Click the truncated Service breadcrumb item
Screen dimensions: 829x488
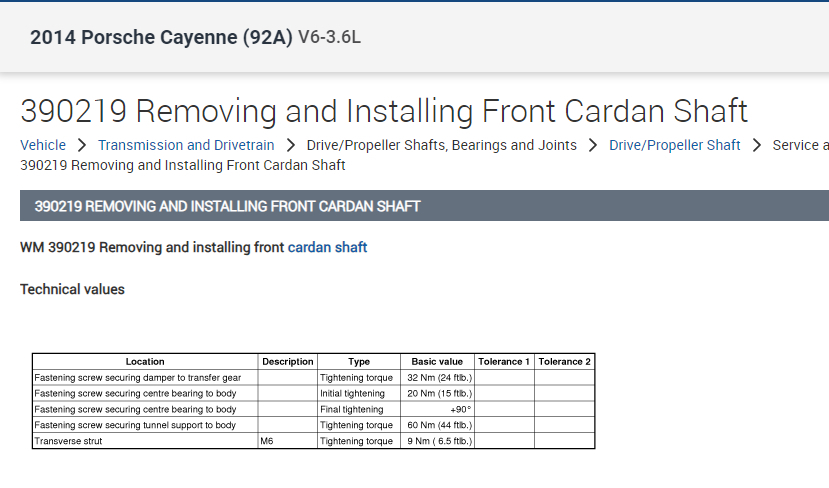point(800,145)
